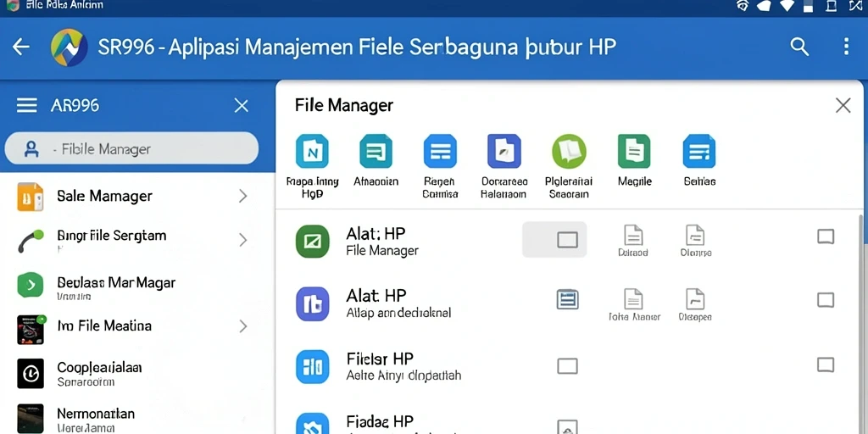The image size is (868, 434).
Task: Open the Dorxareeo Halanaom shortcut icon
Action: coord(504,151)
